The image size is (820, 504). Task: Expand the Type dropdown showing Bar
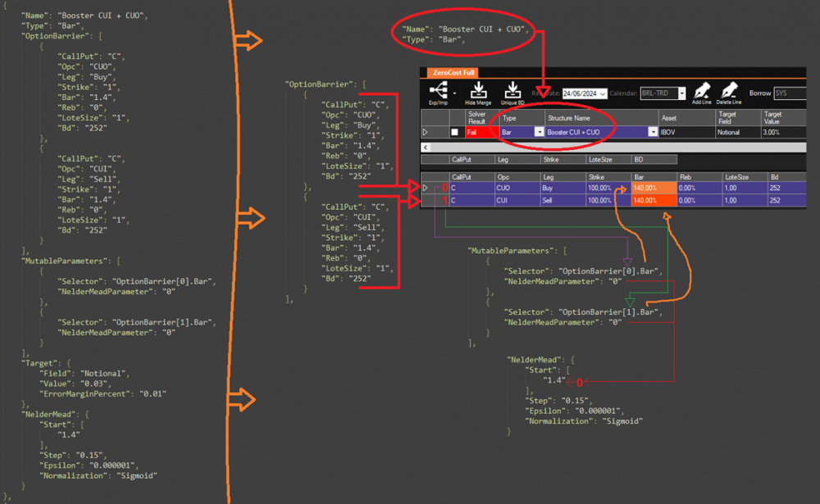point(539,132)
